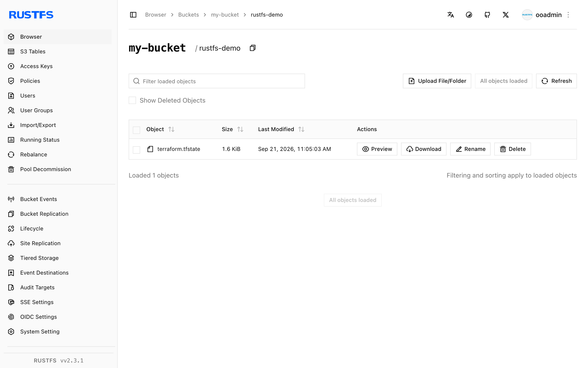The height and width of the screenshot is (368, 588).
Task: Open SSE Settings
Action: coord(58,302)
